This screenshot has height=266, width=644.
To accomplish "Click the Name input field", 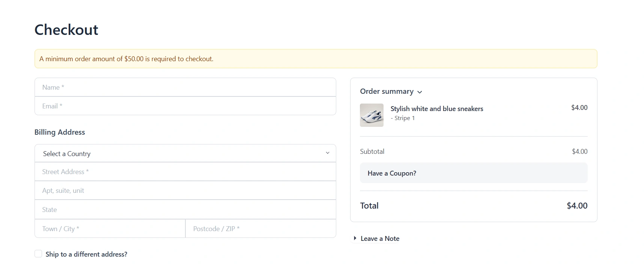I will point(185,87).
